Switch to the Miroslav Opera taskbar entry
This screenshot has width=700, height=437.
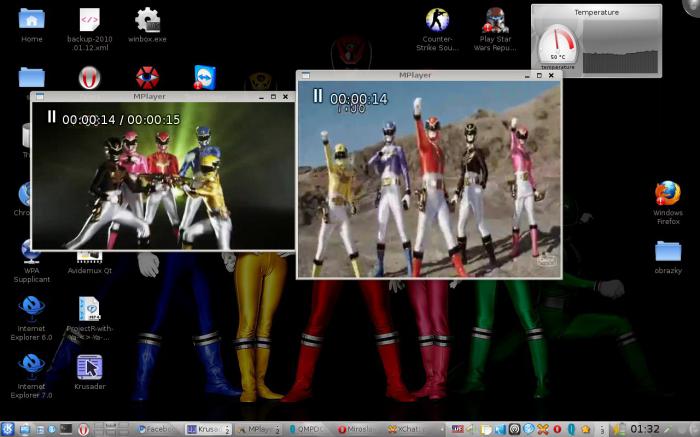(x=359, y=429)
